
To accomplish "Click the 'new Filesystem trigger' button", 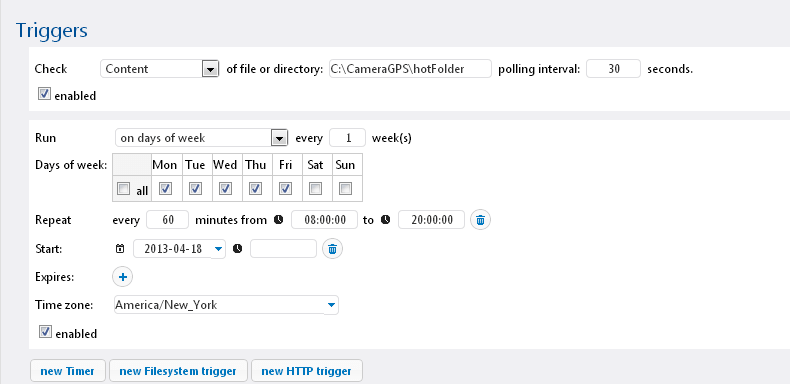I will (x=178, y=371).
